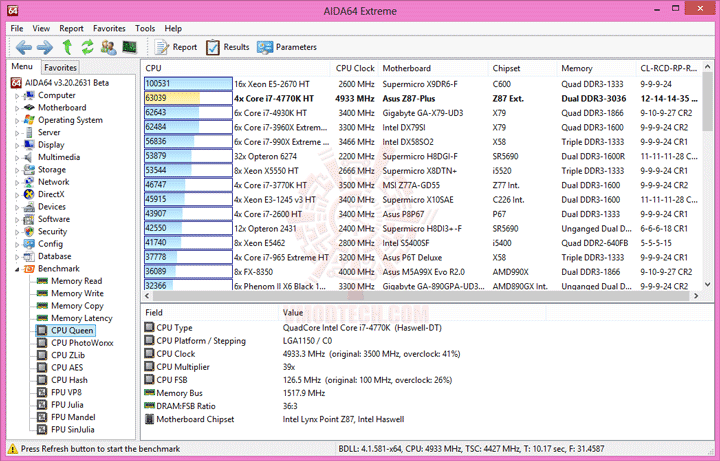This screenshot has height=461, width=720.
Task: Open the Report menu
Action: [71, 28]
